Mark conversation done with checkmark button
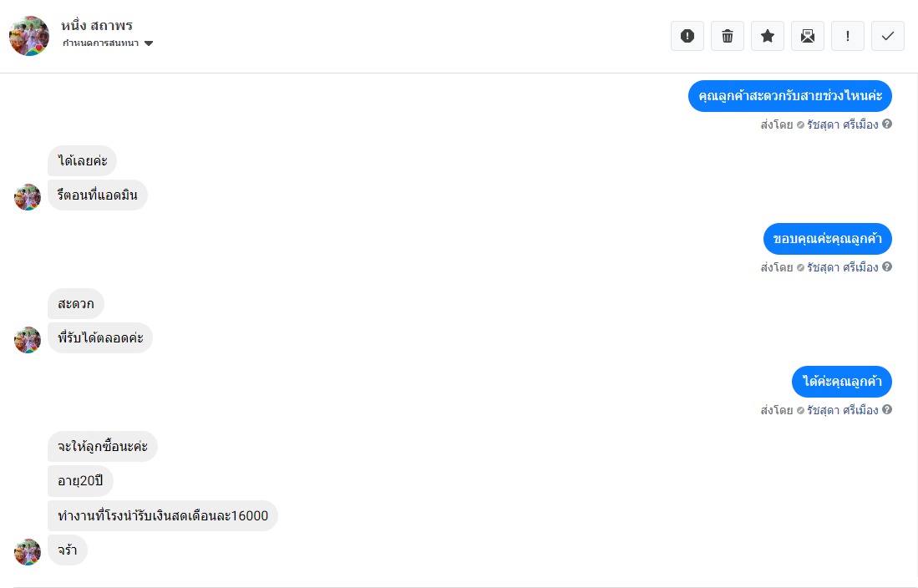 [x=888, y=36]
